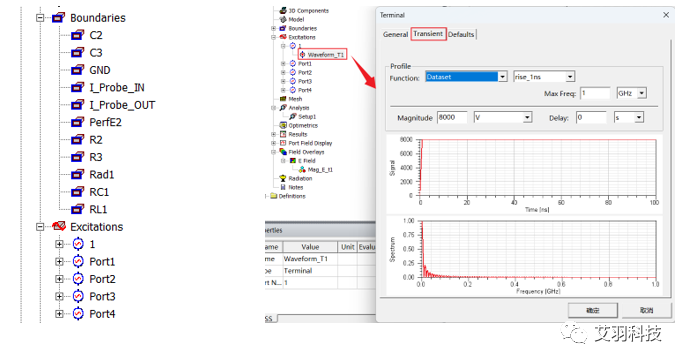
Task: Collapse the Boundaries tree node
Action: (40, 18)
